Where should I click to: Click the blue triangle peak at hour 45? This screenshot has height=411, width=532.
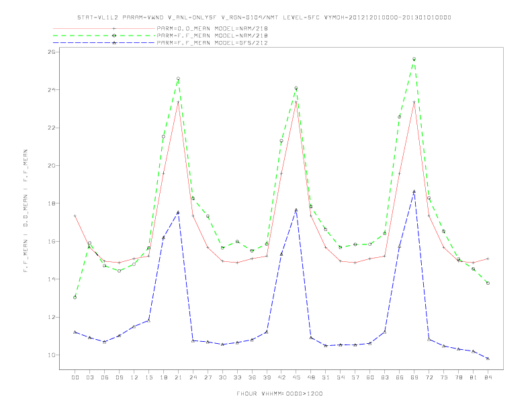(x=296, y=210)
